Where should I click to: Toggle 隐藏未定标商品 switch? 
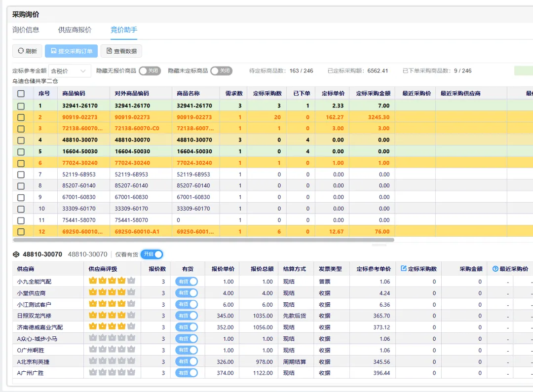(221, 71)
